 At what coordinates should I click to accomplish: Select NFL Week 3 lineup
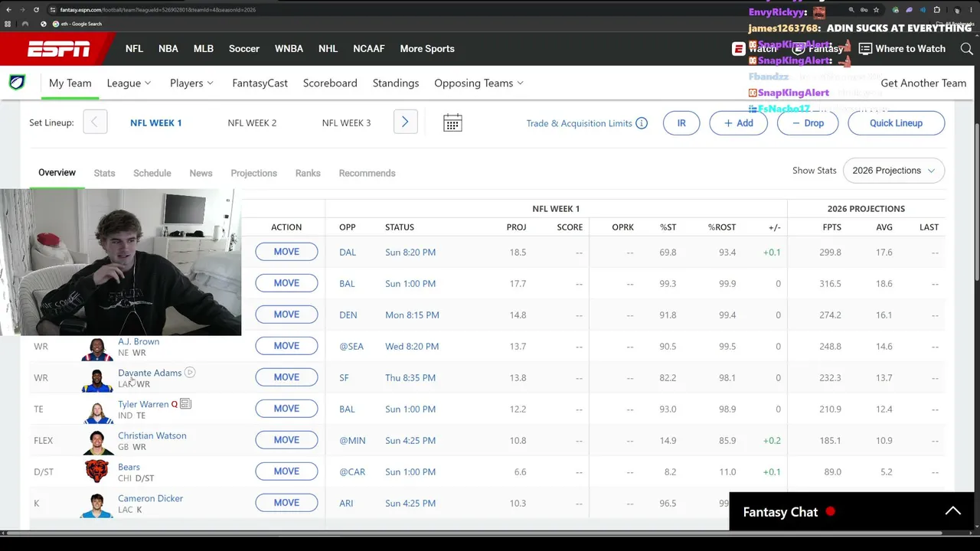(346, 122)
